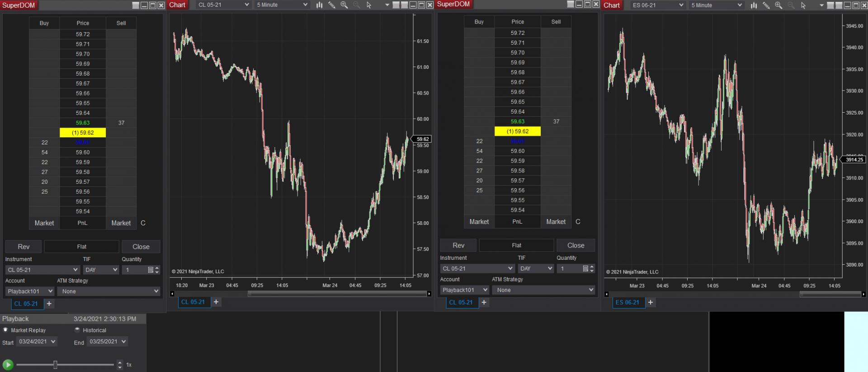Viewport: 868px width, 372px height.
Task: Open chart style icon in ES chart toolbar
Action: click(754, 5)
